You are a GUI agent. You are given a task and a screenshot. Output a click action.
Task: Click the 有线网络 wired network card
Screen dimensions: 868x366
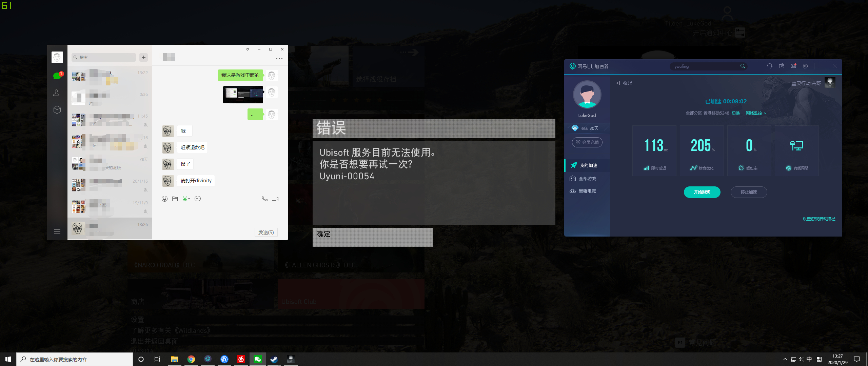click(x=797, y=151)
